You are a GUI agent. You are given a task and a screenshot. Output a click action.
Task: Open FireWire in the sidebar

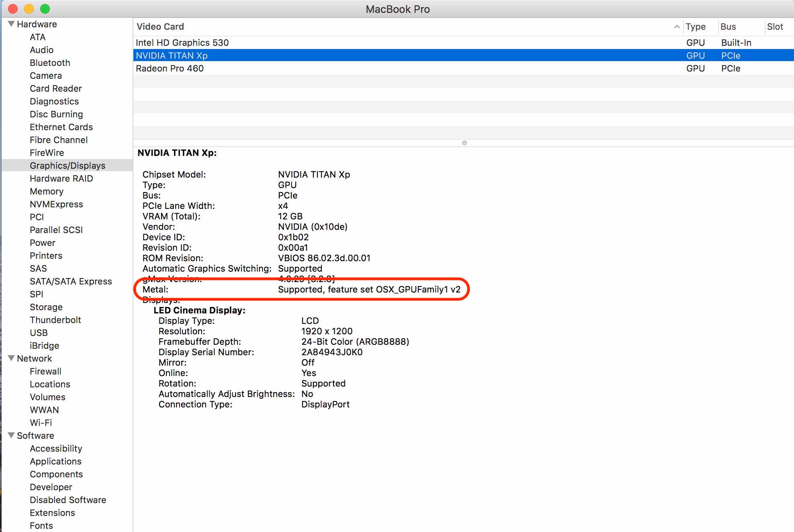(47, 153)
